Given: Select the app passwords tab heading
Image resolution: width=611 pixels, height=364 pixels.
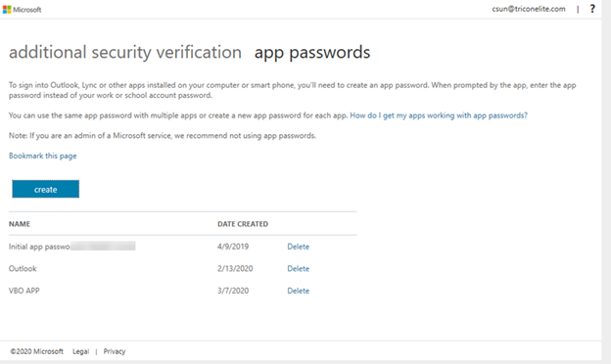Looking at the screenshot, I should pos(312,52).
